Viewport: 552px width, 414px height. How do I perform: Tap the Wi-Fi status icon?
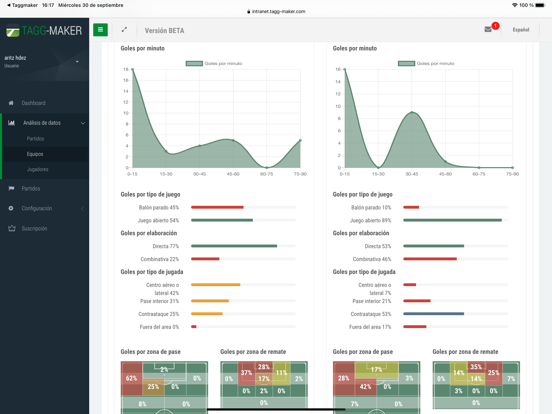pos(514,5)
